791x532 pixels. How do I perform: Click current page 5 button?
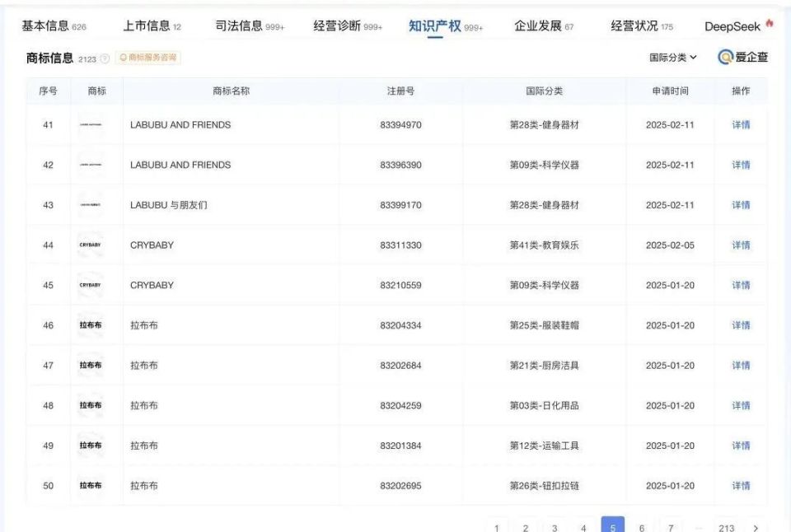(x=613, y=525)
